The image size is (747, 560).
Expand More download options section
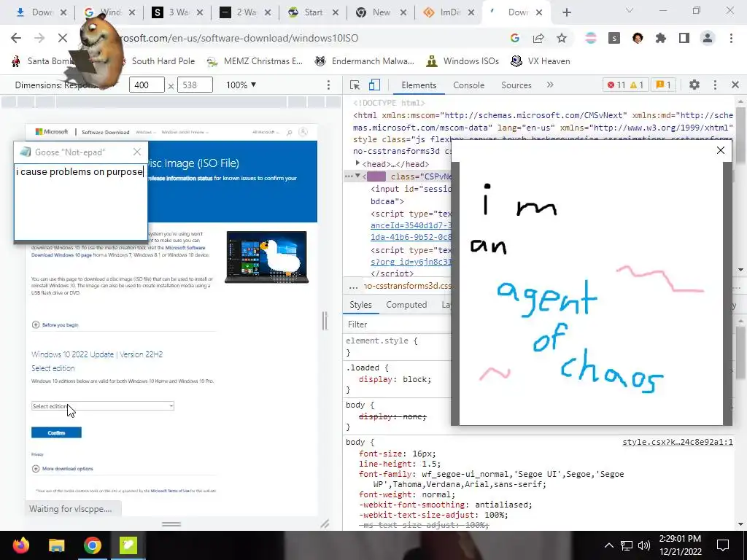coord(63,469)
